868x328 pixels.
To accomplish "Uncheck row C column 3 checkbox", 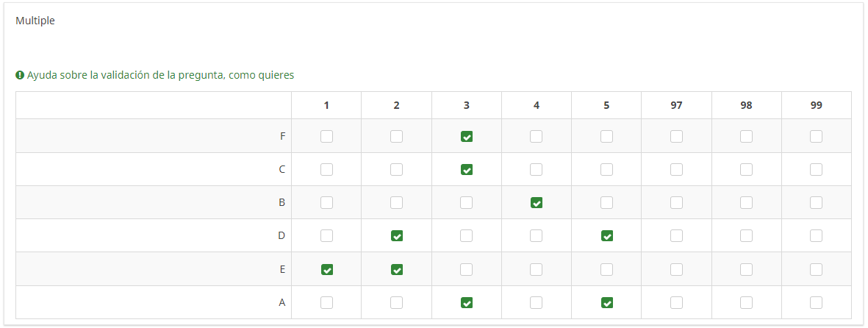I will [x=467, y=169].
